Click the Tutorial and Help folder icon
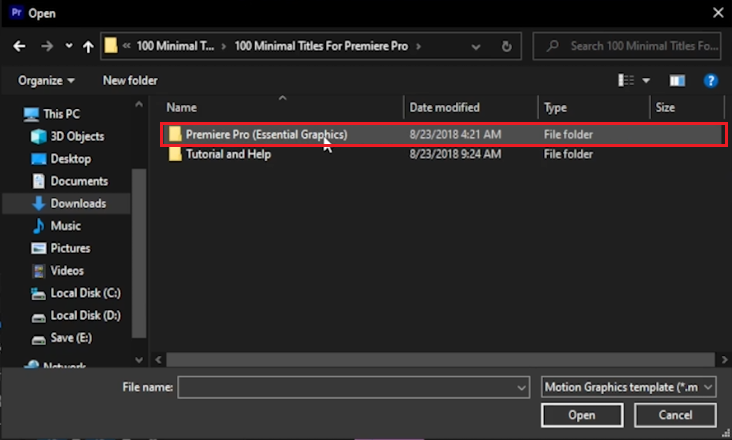Viewport: 732px width, 440px height. tap(175, 154)
